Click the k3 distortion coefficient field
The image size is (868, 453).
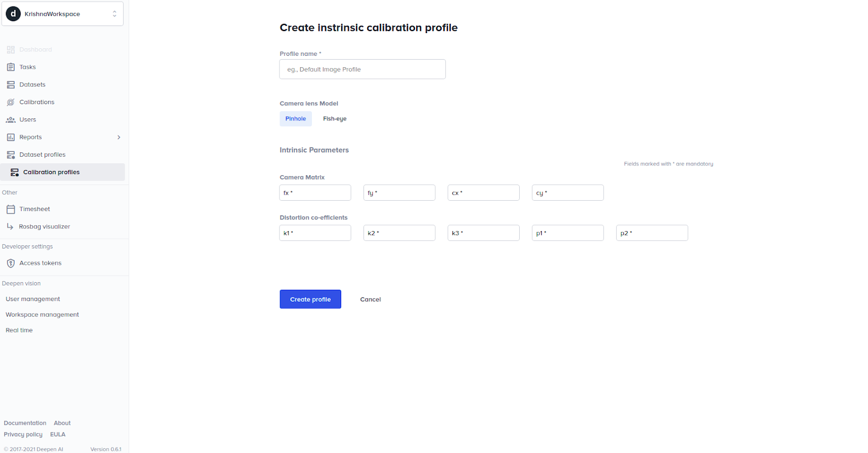click(x=483, y=233)
